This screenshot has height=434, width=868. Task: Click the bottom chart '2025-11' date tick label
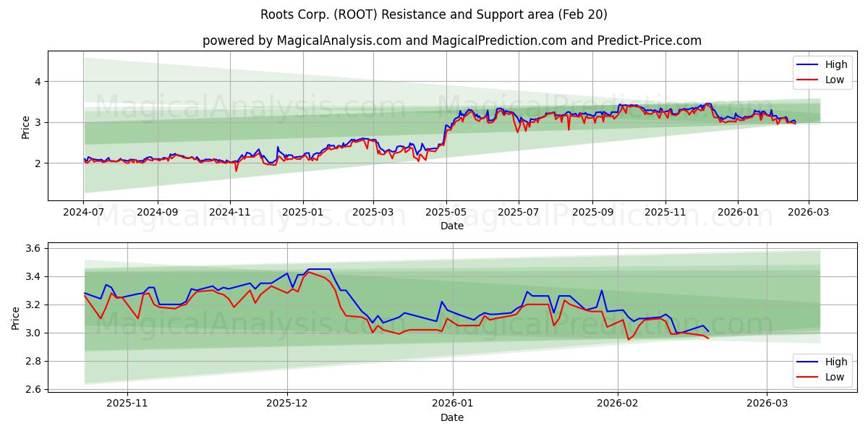(127, 404)
